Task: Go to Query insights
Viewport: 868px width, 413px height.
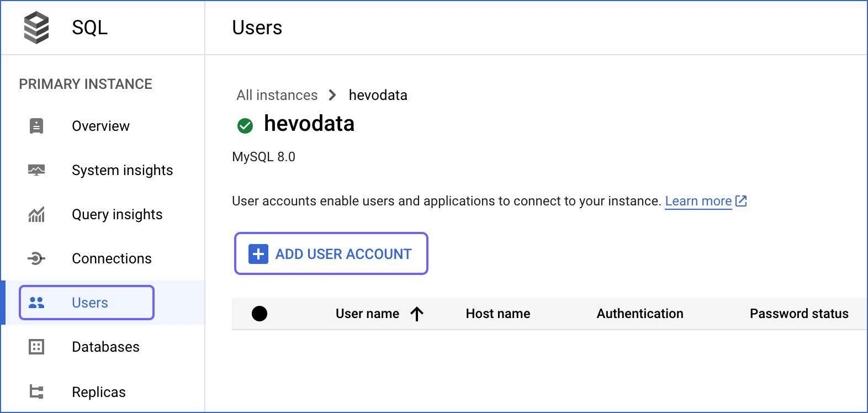Action: (x=117, y=214)
